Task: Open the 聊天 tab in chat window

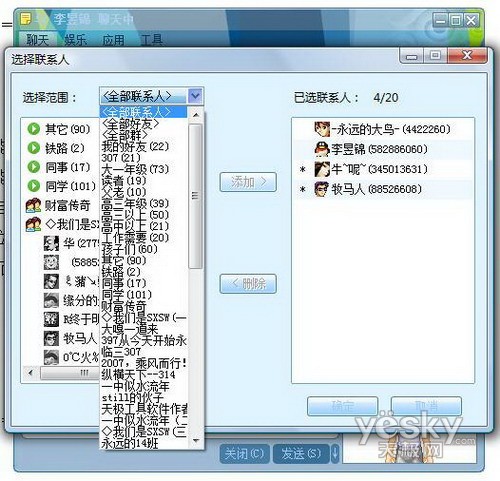Action: click(x=38, y=40)
